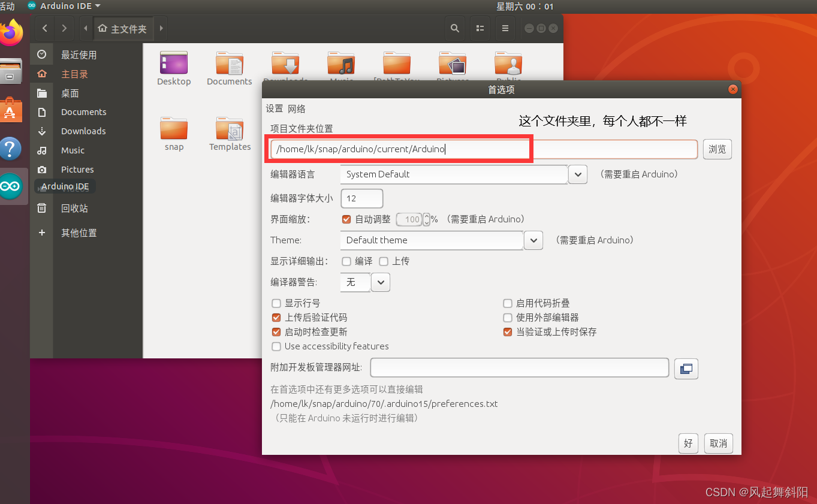Open the snap folder in Files
The height and width of the screenshot is (504, 817).
(x=174, y=134)
